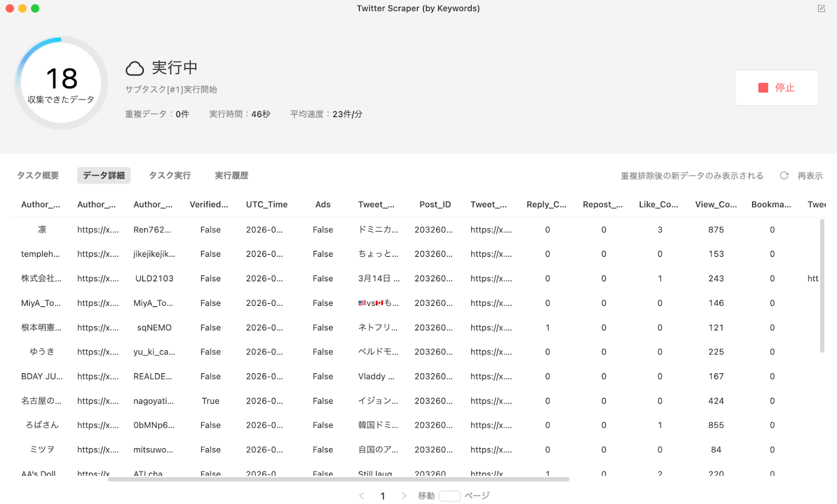Open the タスク概要 tab
This screenshot has height=504, width=837.
(38, 176)
